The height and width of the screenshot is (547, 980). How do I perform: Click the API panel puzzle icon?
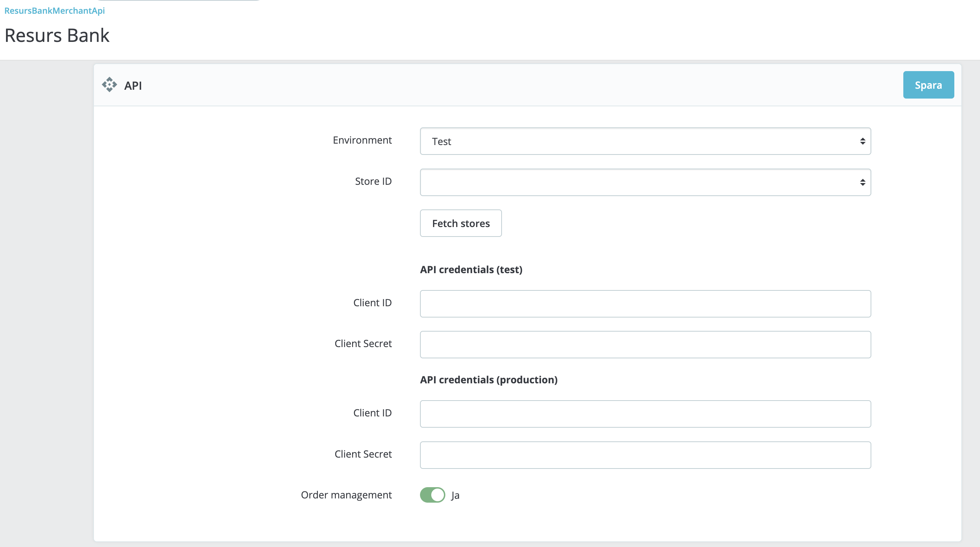tap(109, 84)
